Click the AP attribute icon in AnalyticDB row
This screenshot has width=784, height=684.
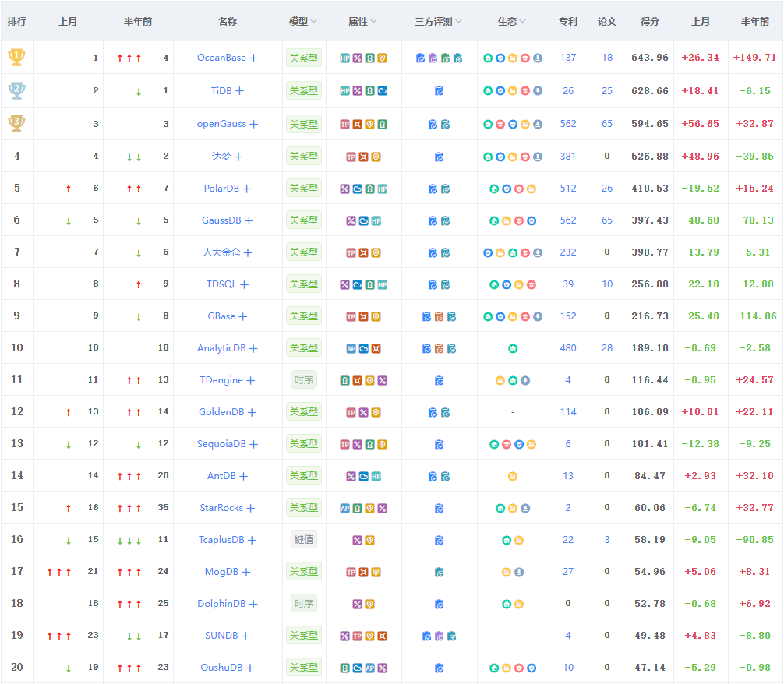(351, 348)
